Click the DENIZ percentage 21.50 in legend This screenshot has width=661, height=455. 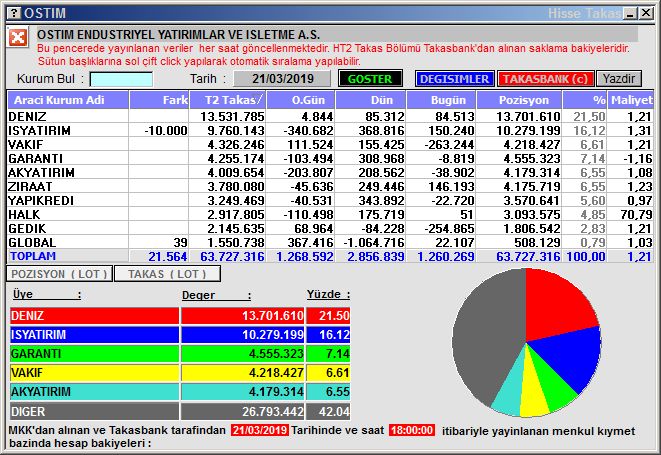pyautogui.click(x=334, y=315)
